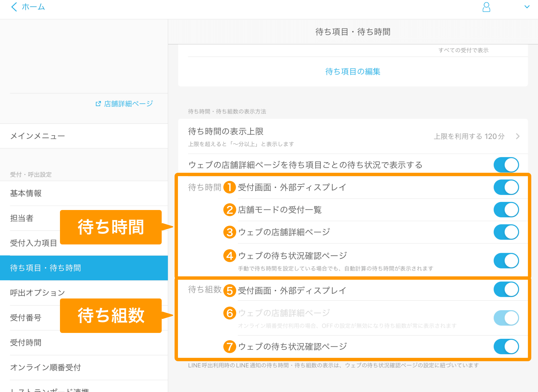Tap 待ち項目の編集 link

(x=353, y=72)
